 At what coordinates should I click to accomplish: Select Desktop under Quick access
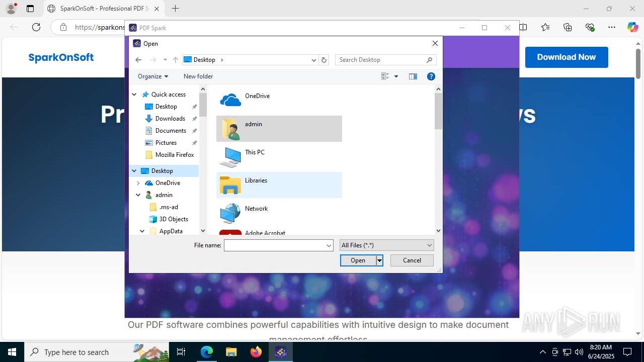[x=166, y=107]
